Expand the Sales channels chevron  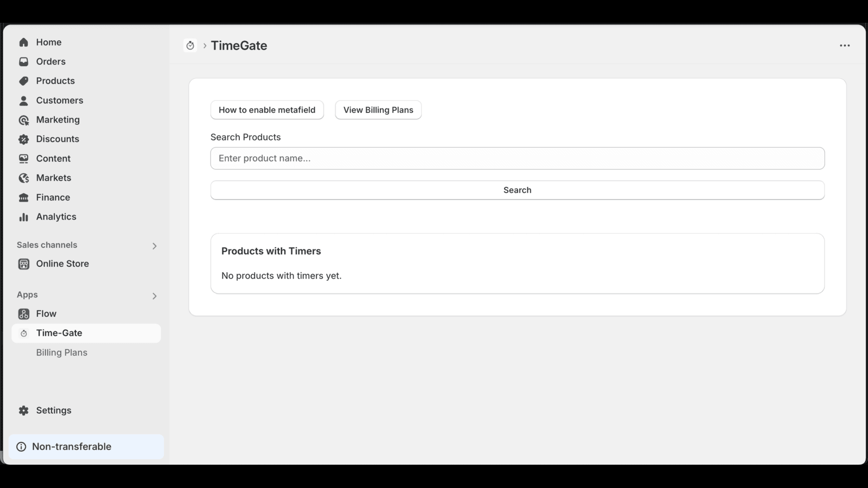[154, 246]
